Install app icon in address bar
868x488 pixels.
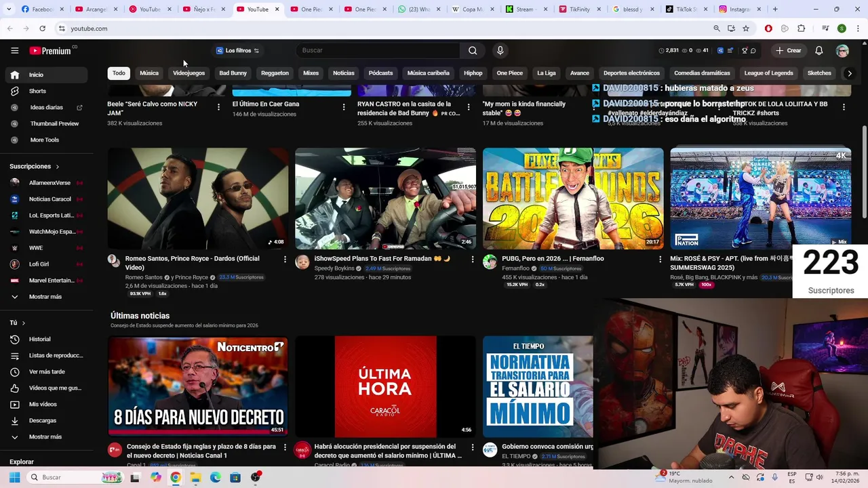coord(731,28)
